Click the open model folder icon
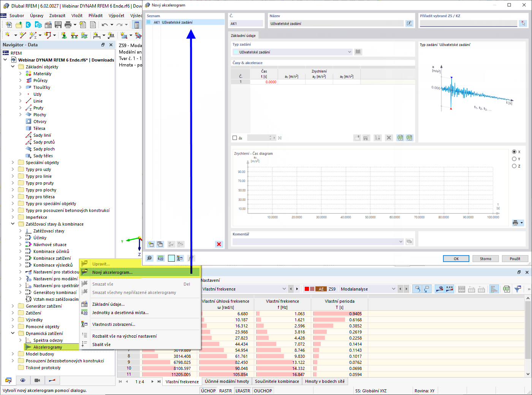This screenshot has width=532, height=395. [x=19, y=25]
